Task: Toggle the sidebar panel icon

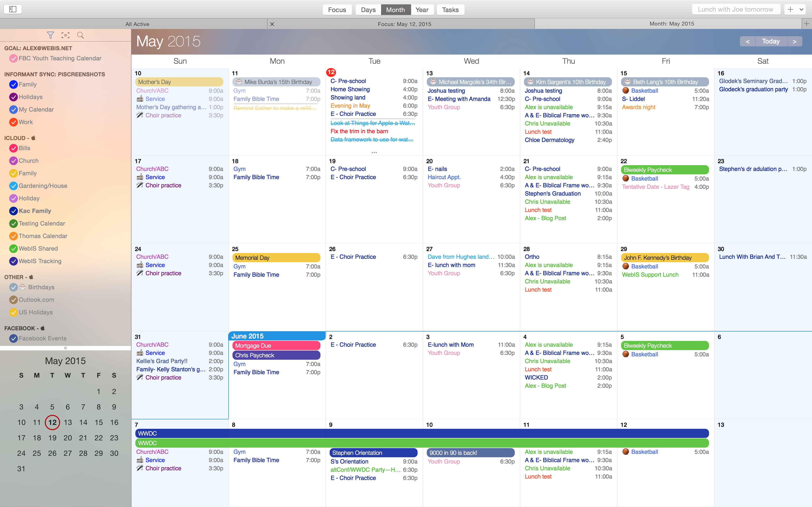Action: pos(13,9)
